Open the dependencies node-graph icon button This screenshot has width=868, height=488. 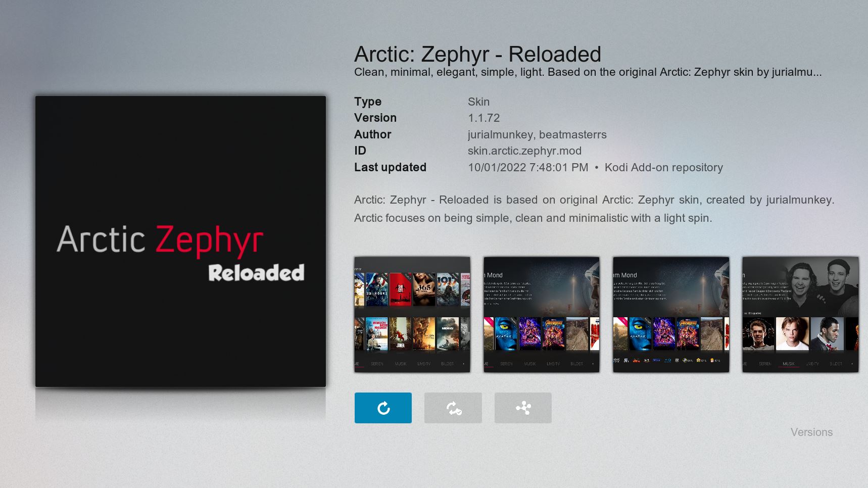point(523,408)
